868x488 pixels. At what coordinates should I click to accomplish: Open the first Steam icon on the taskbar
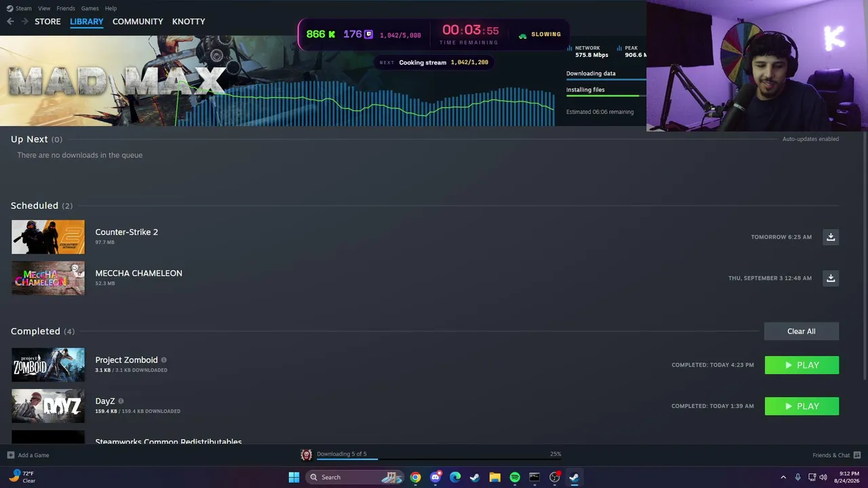tap(475, 477)
